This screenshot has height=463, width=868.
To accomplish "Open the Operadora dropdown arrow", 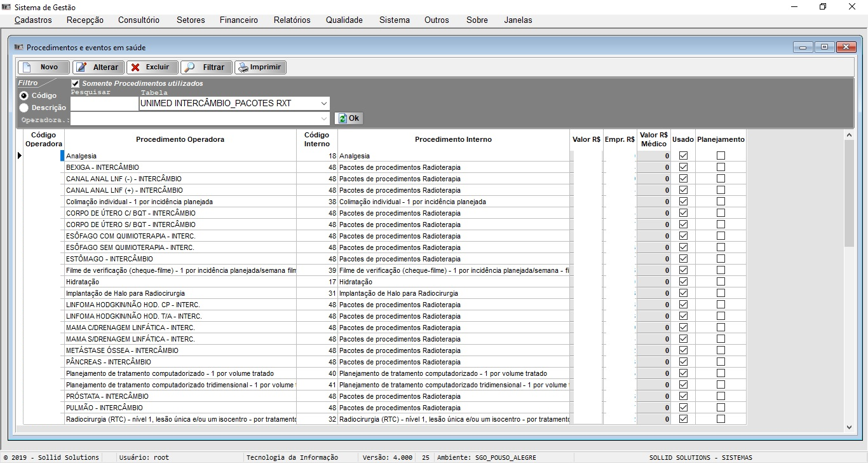I will coord(324,119).
